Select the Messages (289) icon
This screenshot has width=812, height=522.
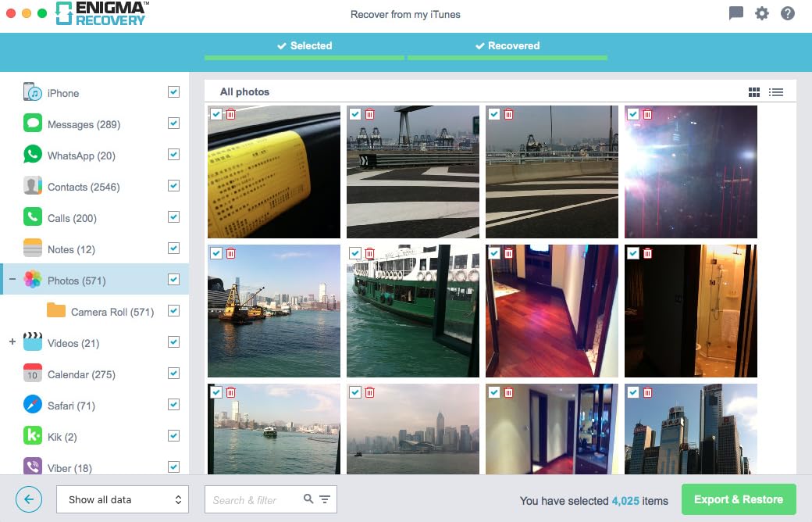pyautogui.click(x=33, y=123)
